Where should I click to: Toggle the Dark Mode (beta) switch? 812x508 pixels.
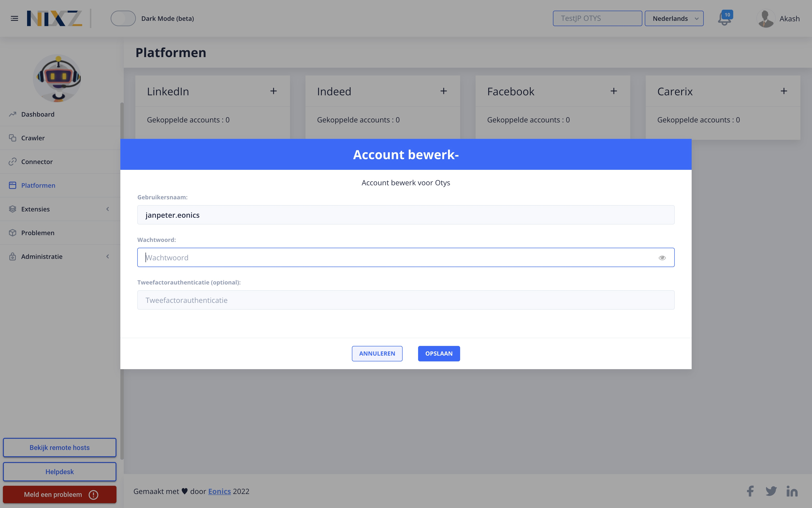pos(123,18)
